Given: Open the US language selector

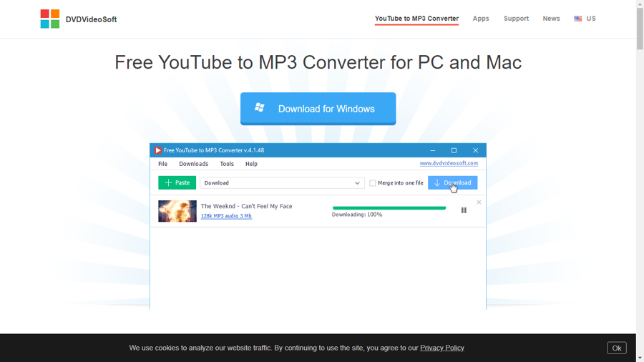Looking at the screenshot, I should pyautogui.click(x=585, y=19).
